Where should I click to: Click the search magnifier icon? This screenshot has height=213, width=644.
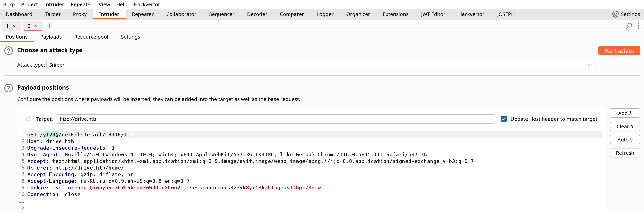(x=629, y=26)
